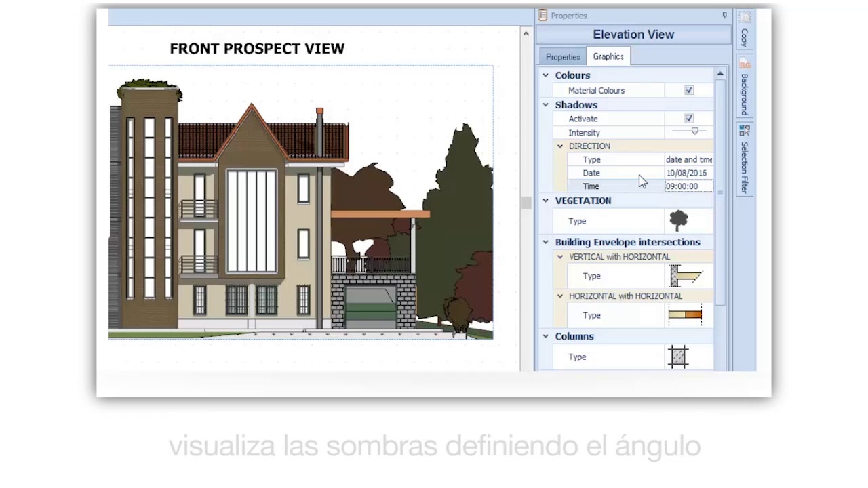Image resolution: width=868 pixels, height=488 pixels.
Task: Collapse the DIRECTION subgroup
Action: pos(560,146)
